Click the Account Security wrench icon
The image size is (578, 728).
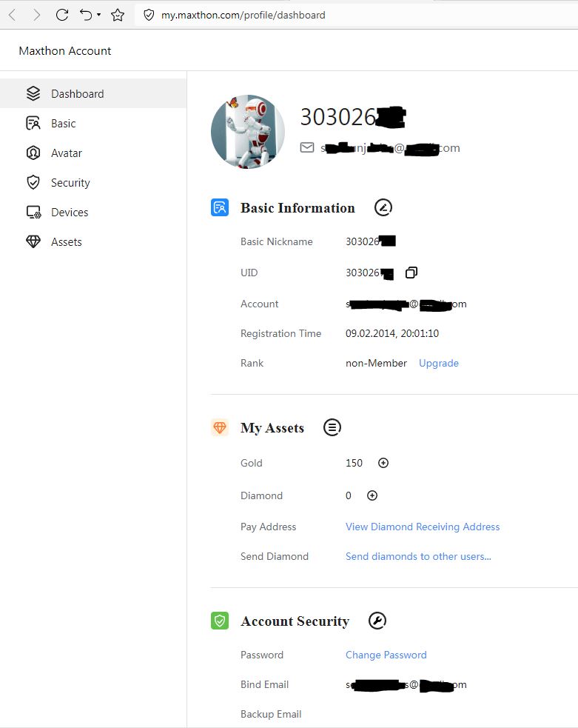(377, 621)
